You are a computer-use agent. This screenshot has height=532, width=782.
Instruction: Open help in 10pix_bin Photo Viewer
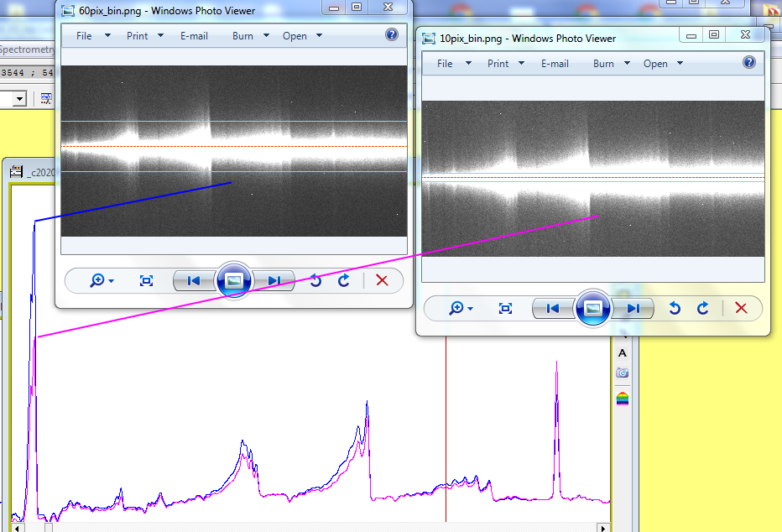click(x=749, y=63)
